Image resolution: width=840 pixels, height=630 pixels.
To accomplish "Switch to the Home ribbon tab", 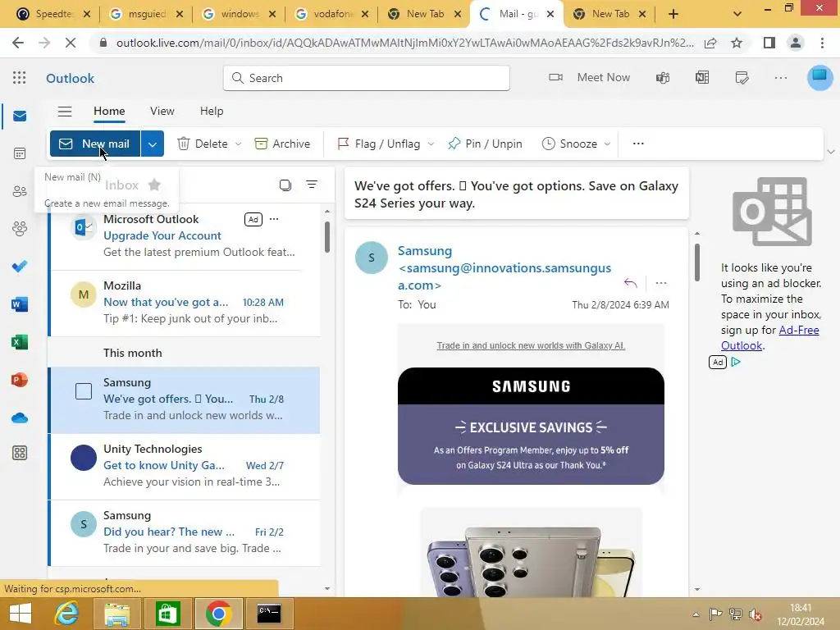I will (109, 111).
